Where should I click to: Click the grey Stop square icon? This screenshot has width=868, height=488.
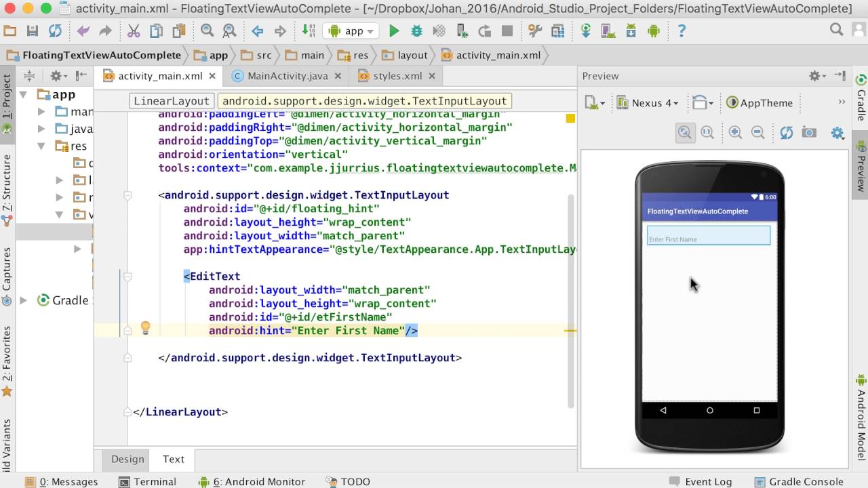pyautogui.click(x=507, y=31)
